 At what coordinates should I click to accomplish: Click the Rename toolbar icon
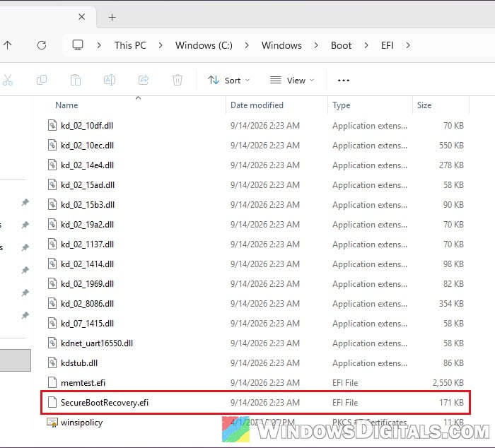click(110, 80)
